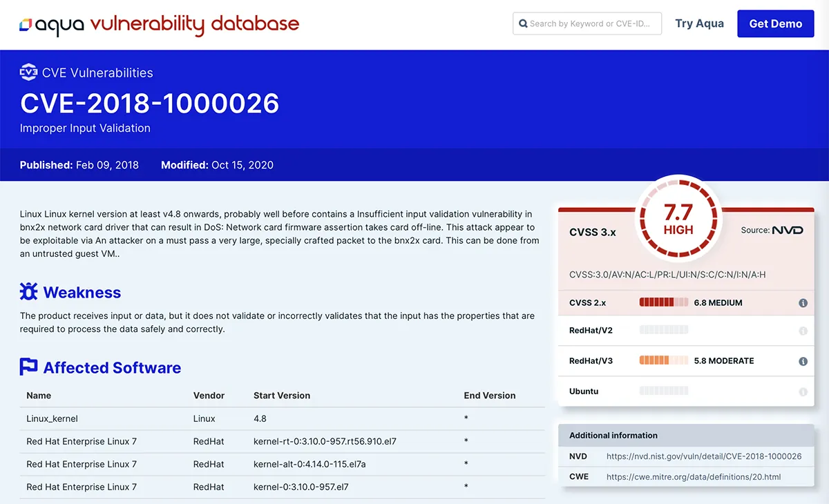Click the 5.8 MODERATE score text
The width and height of the screenshot is (829, 504).
click(x=724, y=361)
